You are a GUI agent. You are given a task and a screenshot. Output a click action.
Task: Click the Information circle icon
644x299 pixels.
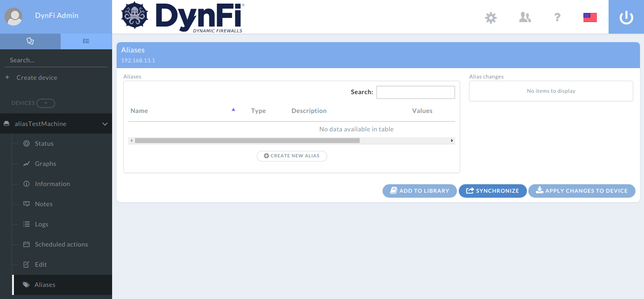coord(26,184)
